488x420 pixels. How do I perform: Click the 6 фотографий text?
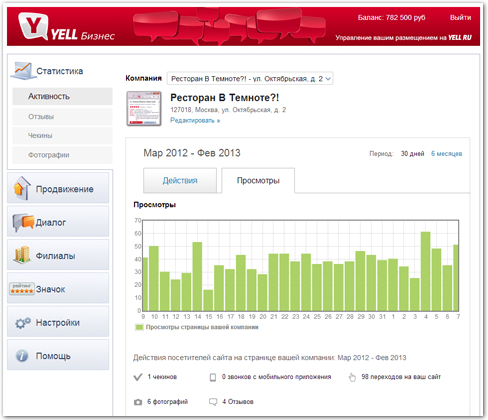[167, 402]
